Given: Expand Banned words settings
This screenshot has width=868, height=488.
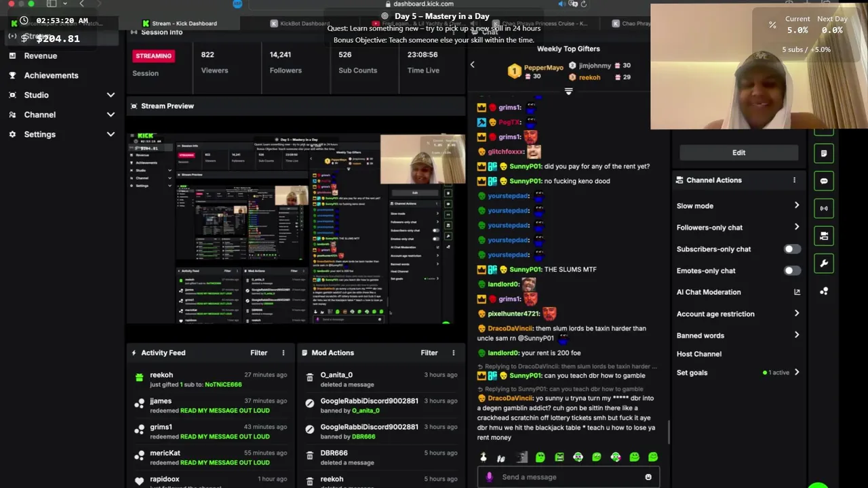Looking at the screenshot, I should 797,335.
